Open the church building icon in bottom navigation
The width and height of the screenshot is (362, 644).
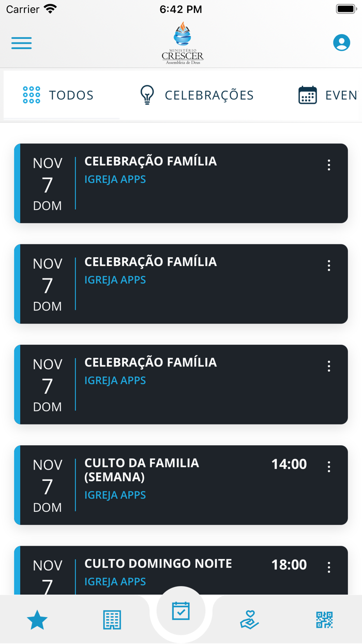(112, 619)
